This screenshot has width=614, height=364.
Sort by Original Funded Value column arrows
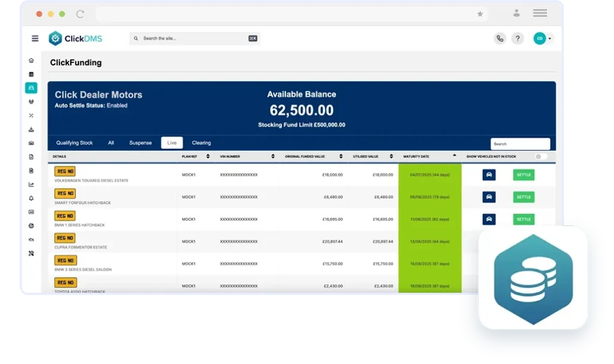pyautogui.click(x=341, y=157)
